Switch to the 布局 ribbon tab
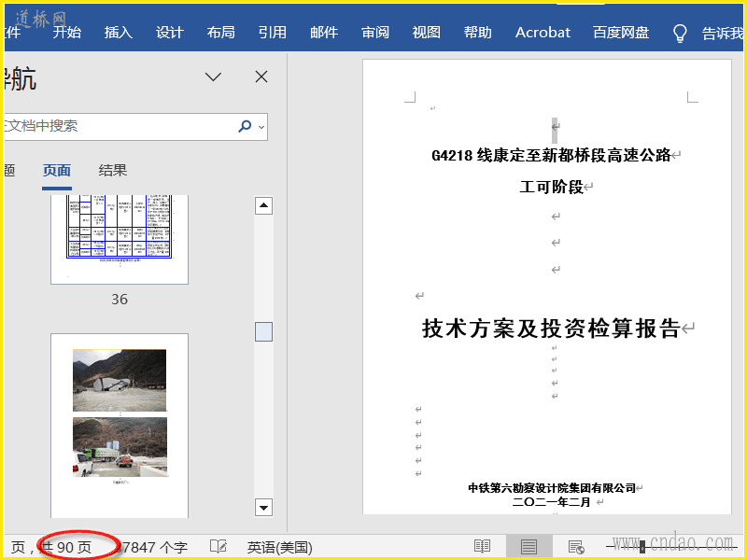 tap(220, 33)
